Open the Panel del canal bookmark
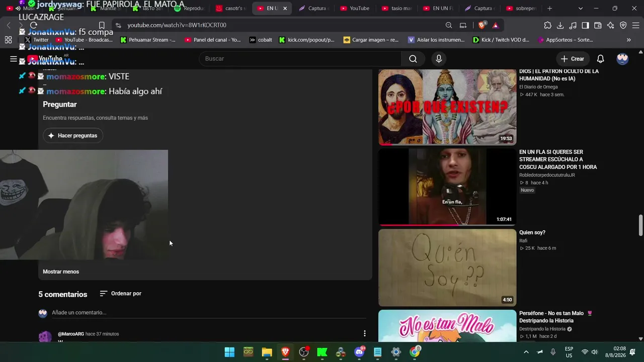Screen dimensions: 644x362 (x=213, y=40)
